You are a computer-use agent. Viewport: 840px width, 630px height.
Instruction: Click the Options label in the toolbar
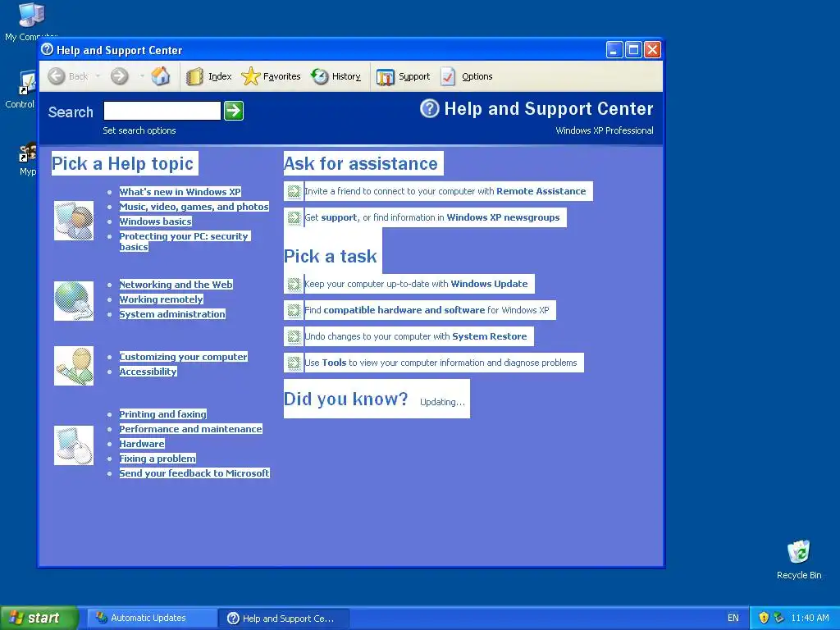[x=477, y=76]
